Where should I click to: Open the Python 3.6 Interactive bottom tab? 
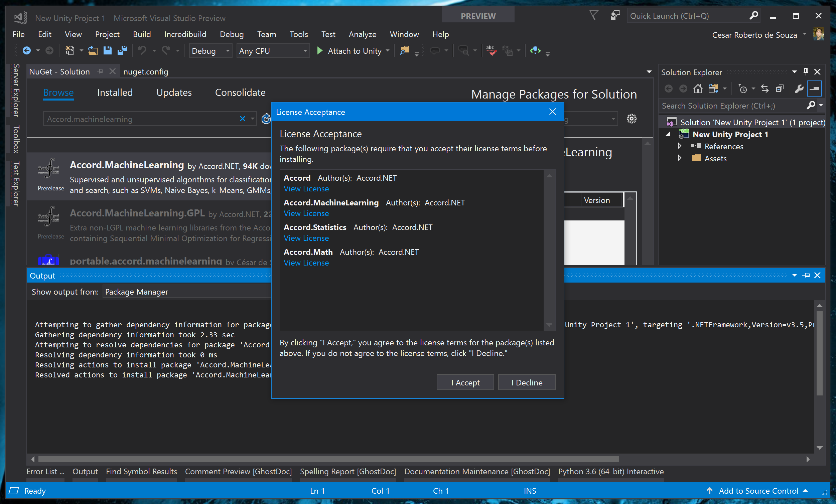(x=611, y=472)
